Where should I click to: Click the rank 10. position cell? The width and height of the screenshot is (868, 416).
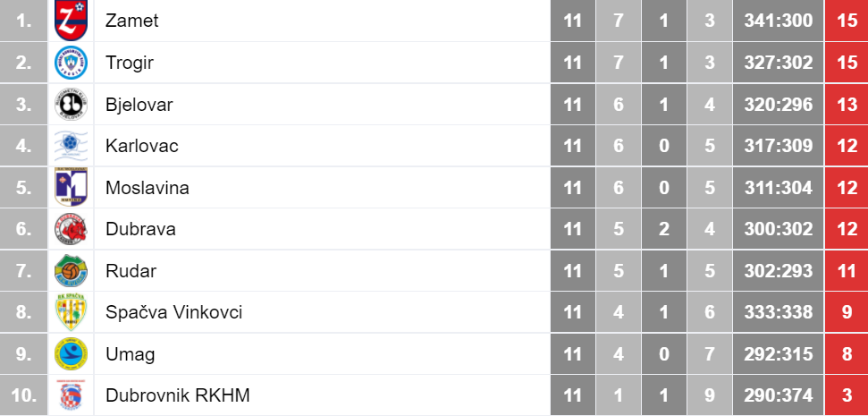[24, 395]
